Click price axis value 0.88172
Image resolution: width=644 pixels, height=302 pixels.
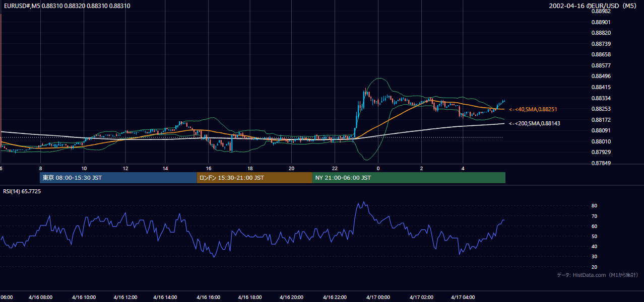click(600, 120)
